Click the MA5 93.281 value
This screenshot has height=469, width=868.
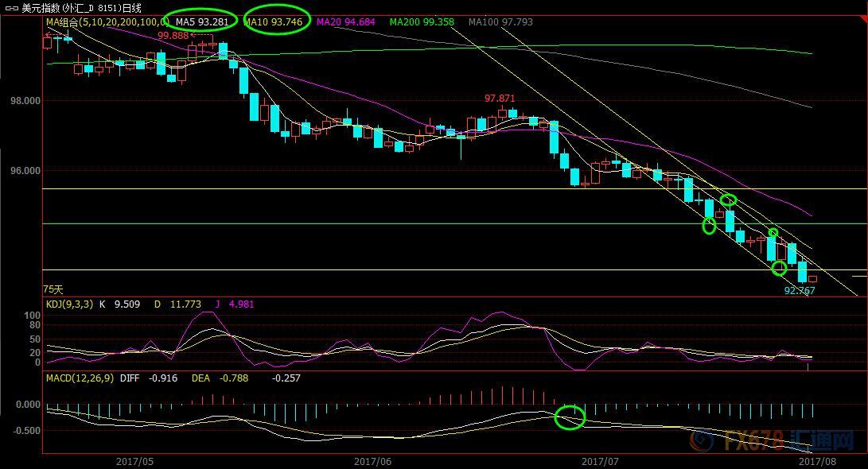coord(202,22)
